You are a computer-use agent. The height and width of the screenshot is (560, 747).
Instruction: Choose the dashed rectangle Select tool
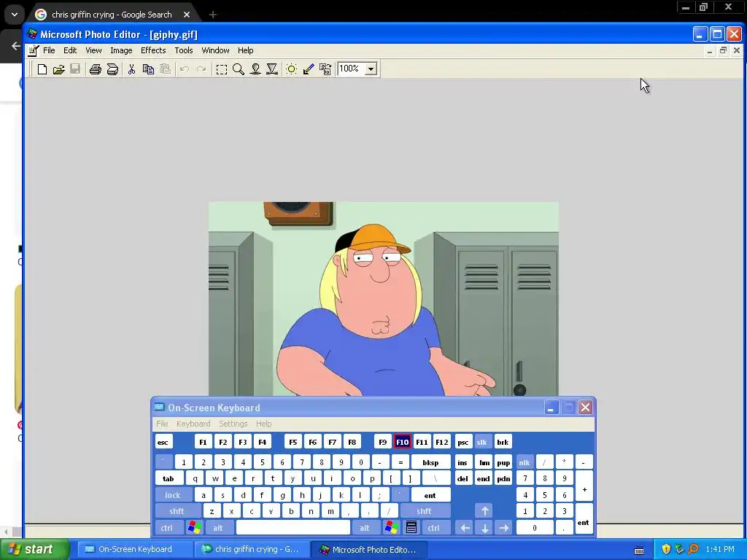(x=222, y=69)
